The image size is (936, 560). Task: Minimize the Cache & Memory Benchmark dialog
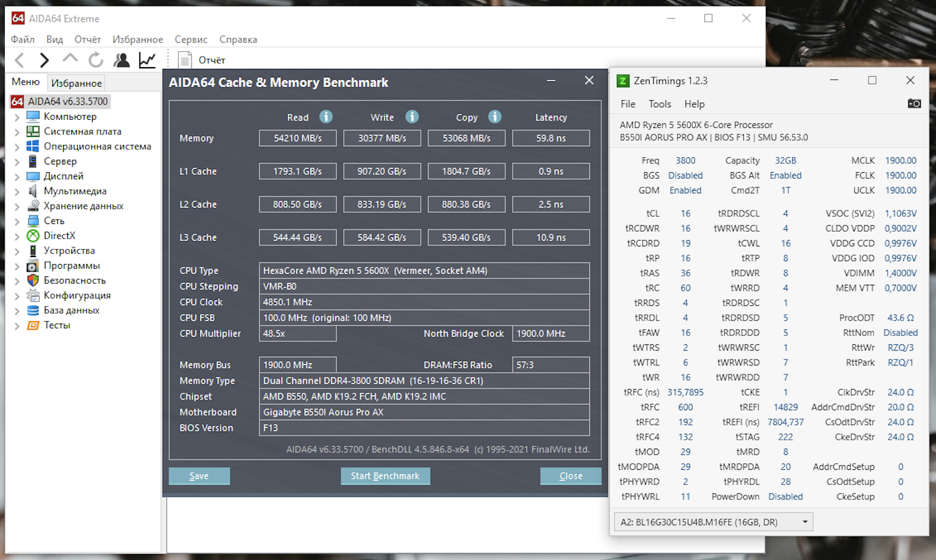tap(551, 81)
